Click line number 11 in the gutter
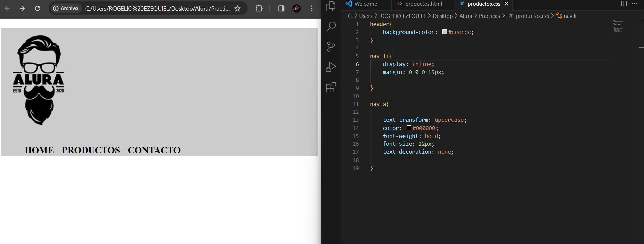 point(356,104)
